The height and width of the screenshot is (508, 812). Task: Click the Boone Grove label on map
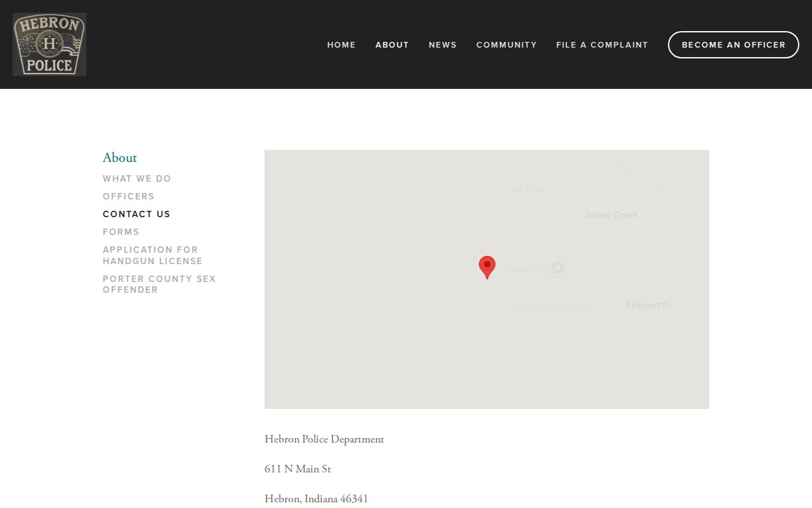(x=612, y=215)
